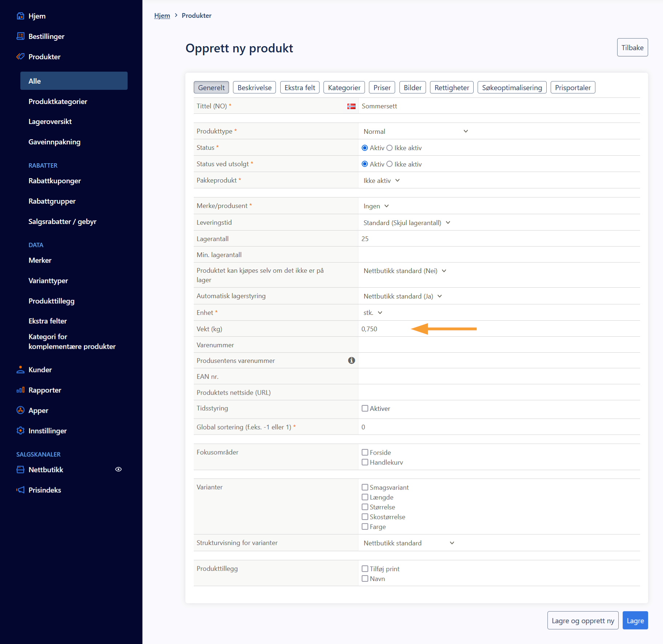Screen dimensions: 663x644
Task: Click the Norwegian flag icon beside Tittel
Action: coord(351,106)
